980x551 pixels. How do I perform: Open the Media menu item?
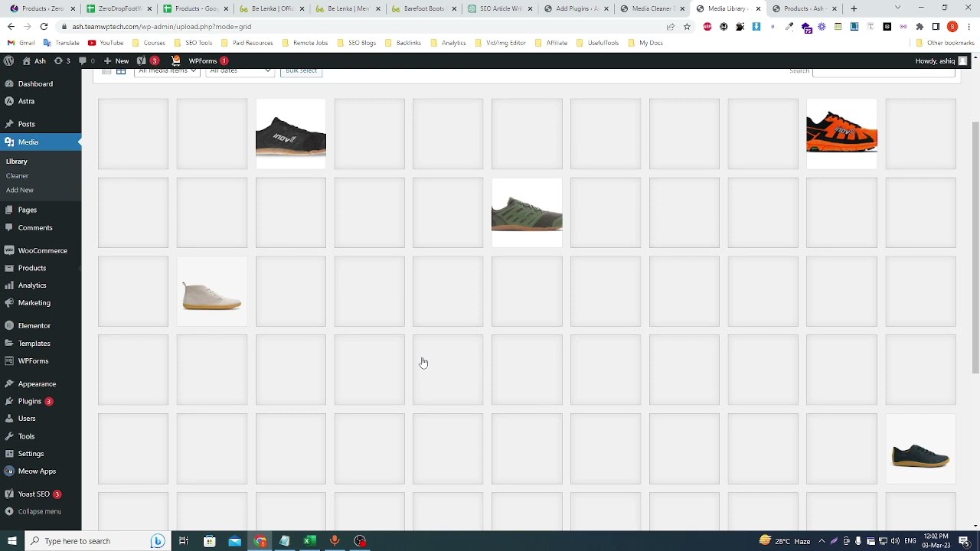click(28, 142)
